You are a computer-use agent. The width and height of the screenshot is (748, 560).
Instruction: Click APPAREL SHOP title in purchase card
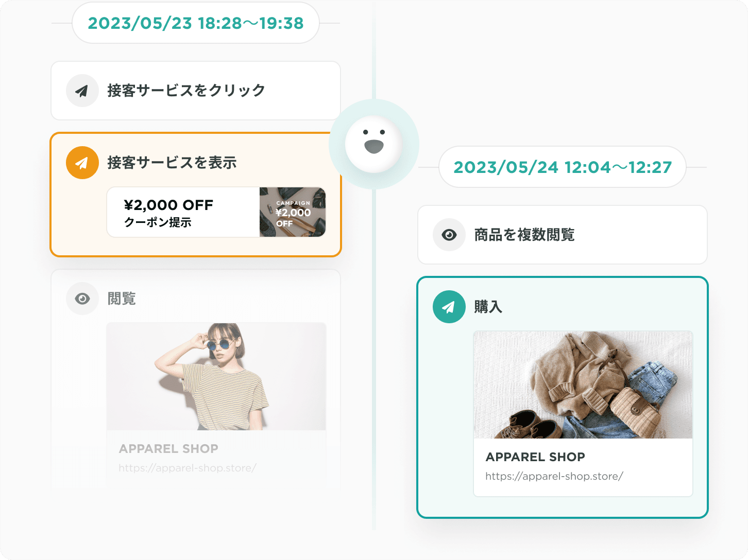point(535,457)
